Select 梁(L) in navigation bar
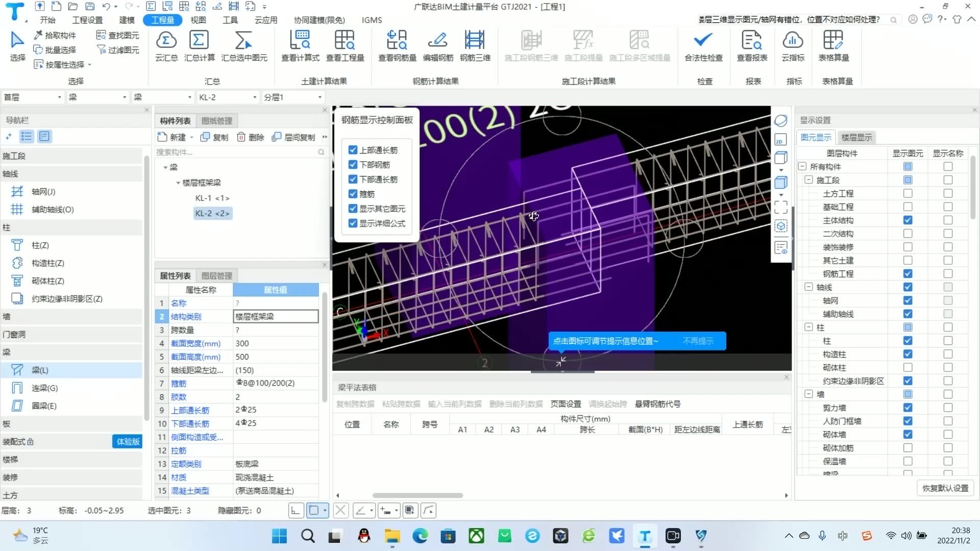 click(40, 370)
